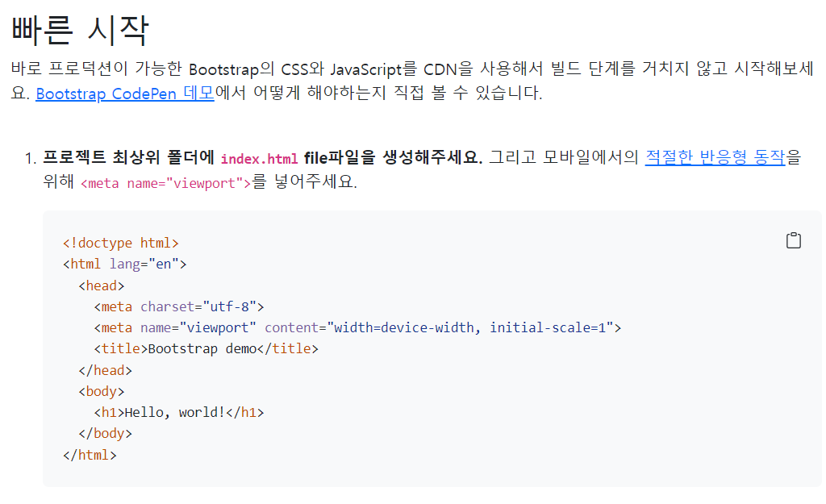Copy the code snippet with clipboard icon
Screen dimensions: 826x504
pyautogui.click(x=794, y=240)
